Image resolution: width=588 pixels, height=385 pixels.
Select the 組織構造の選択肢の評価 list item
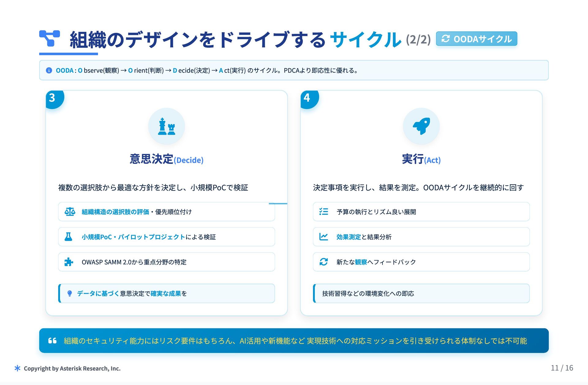[x=166, y=212]
